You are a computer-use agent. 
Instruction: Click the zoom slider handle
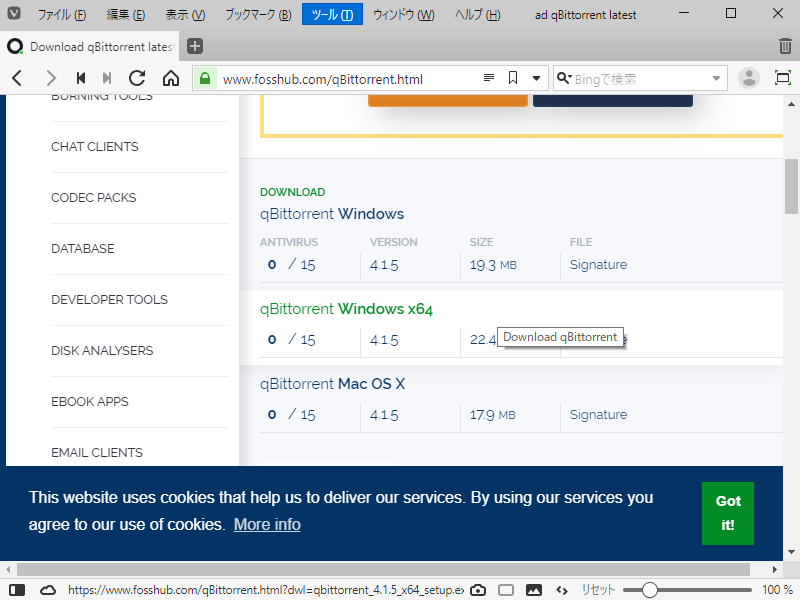tap(649, 590)
